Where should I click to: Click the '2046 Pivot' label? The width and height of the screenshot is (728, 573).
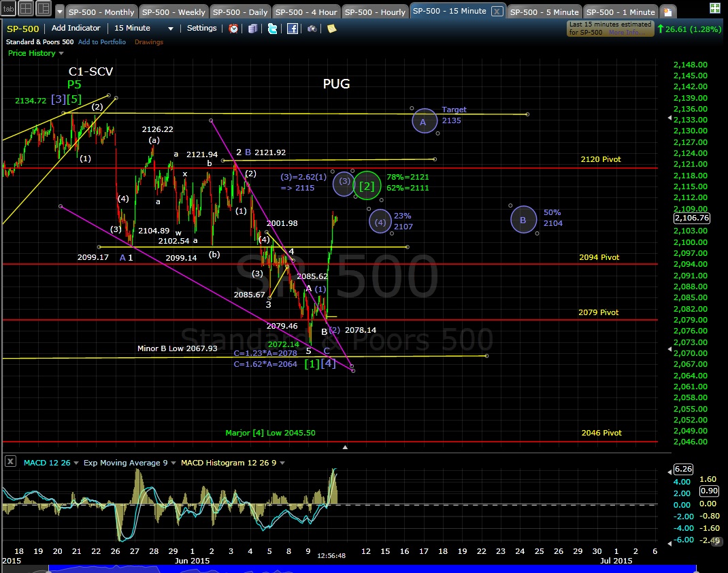tap(601, 433)
